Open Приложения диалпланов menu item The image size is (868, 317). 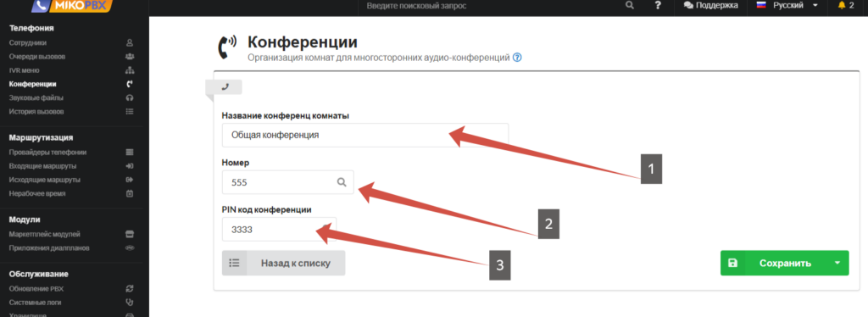coord(49,247)
